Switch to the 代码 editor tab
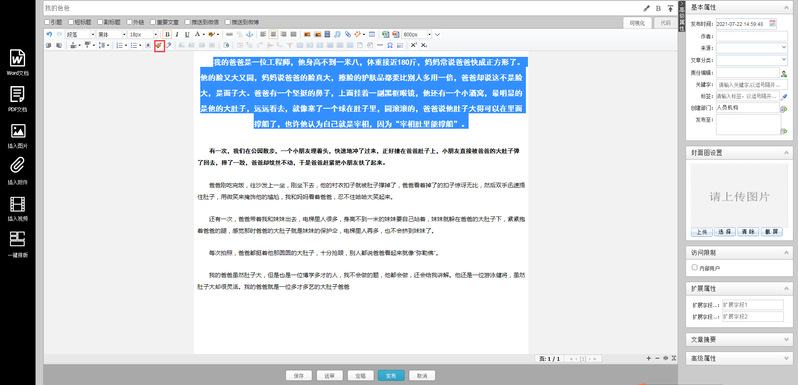Viewport: 798px width, 385px height. tap(665, 23)
